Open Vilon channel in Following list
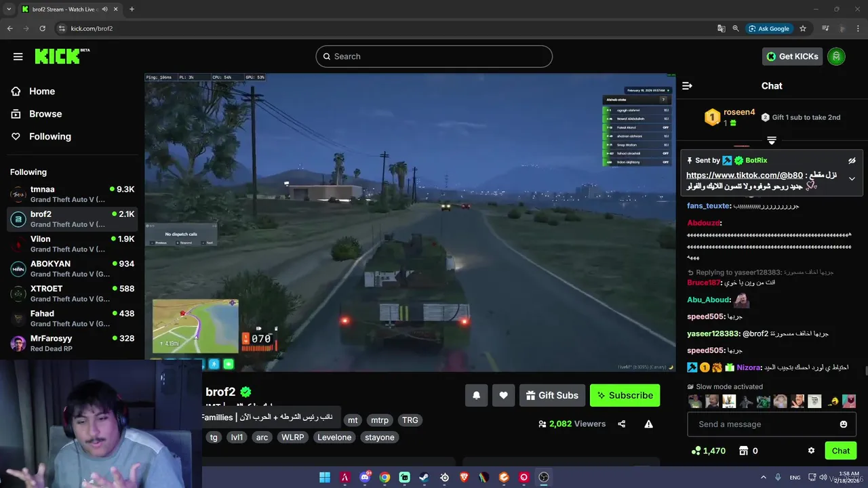 point(72,244)
